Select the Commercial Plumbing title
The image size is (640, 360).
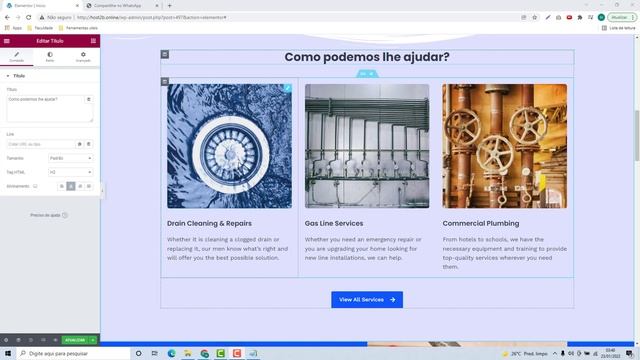pos(481,223)
